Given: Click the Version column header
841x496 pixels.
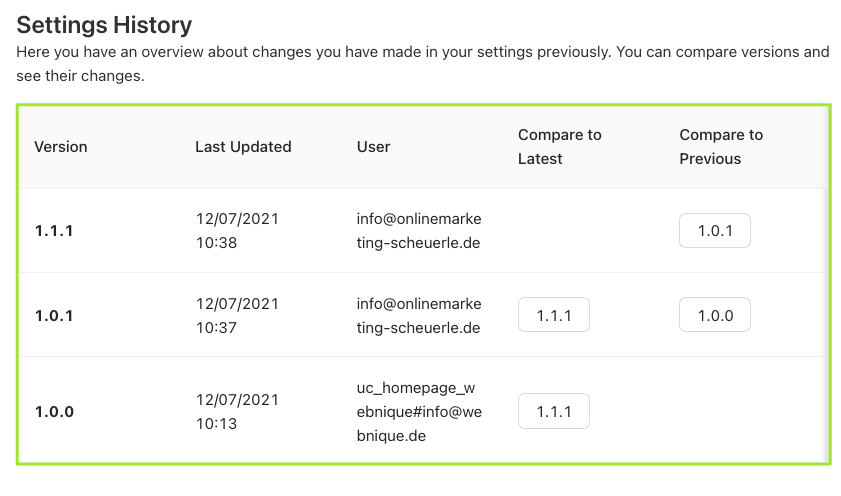Looking at the screenshot, I should pos(61,147).
